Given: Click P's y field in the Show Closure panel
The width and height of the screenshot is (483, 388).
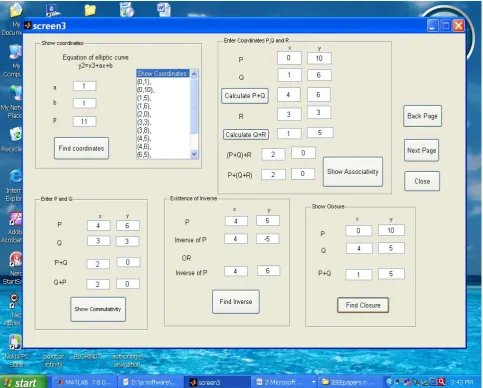Looking at the screenshot, I should [391, 230].
